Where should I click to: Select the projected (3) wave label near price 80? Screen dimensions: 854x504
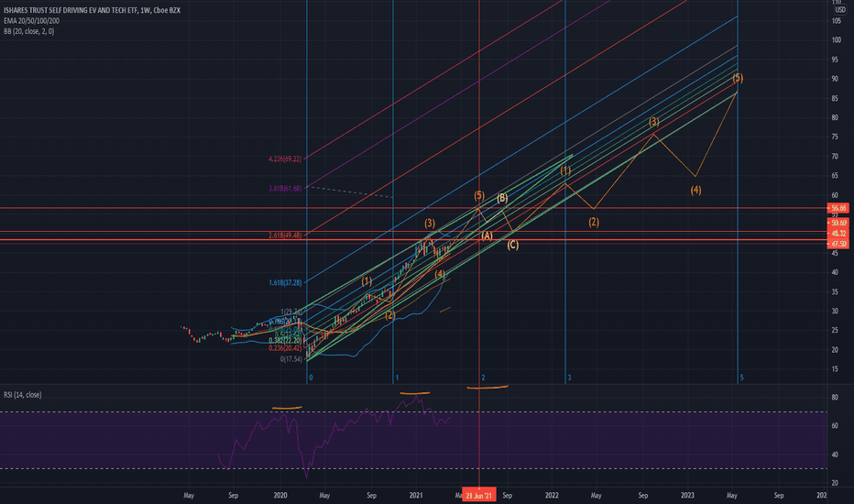pyautogui.click(x=653, y=122)
